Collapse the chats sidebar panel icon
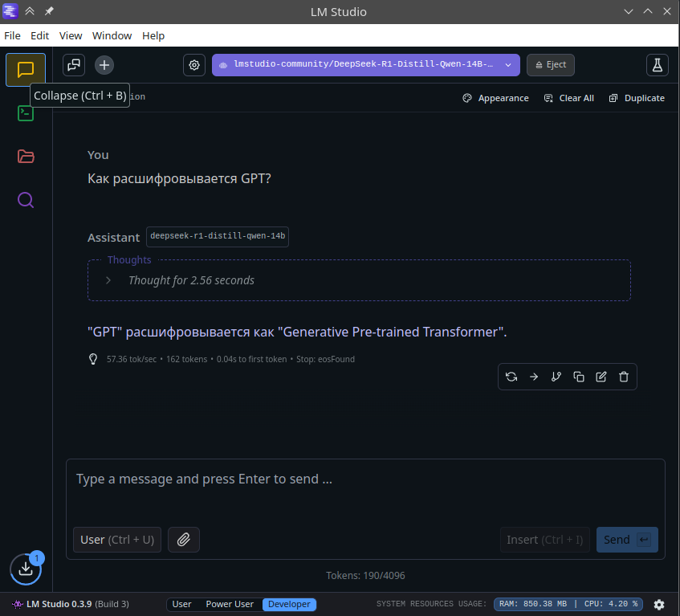 click(74, 65)
